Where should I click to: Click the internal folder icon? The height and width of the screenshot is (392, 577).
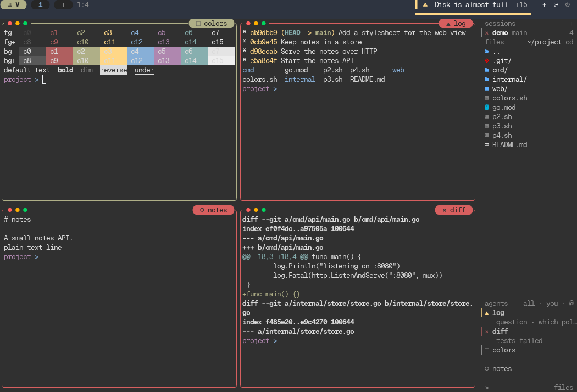tap(486, 80)
